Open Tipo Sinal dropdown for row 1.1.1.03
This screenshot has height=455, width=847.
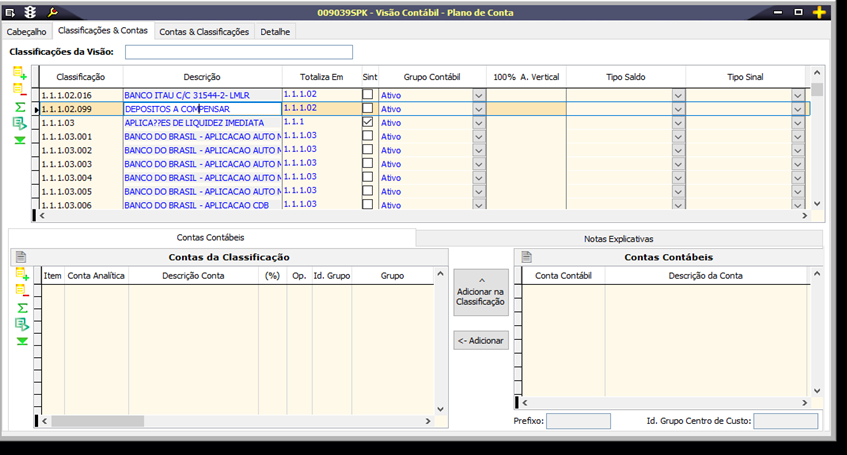coord(798,123)
